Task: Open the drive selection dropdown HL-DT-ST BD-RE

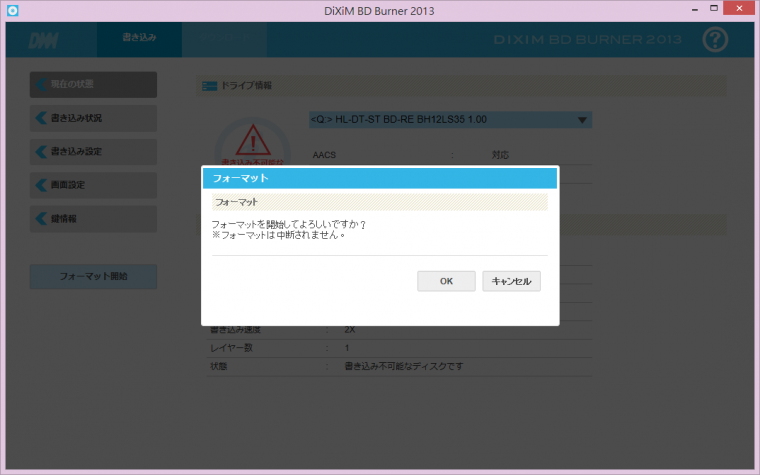Action: click(450, 120)
